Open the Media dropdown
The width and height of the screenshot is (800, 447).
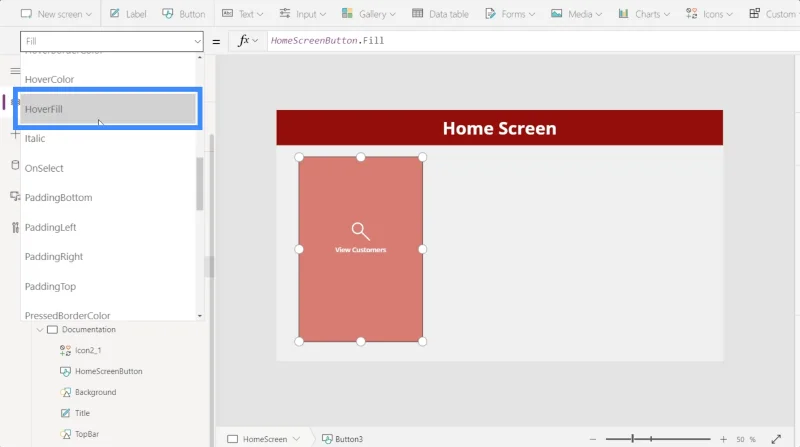pos(577,14)
